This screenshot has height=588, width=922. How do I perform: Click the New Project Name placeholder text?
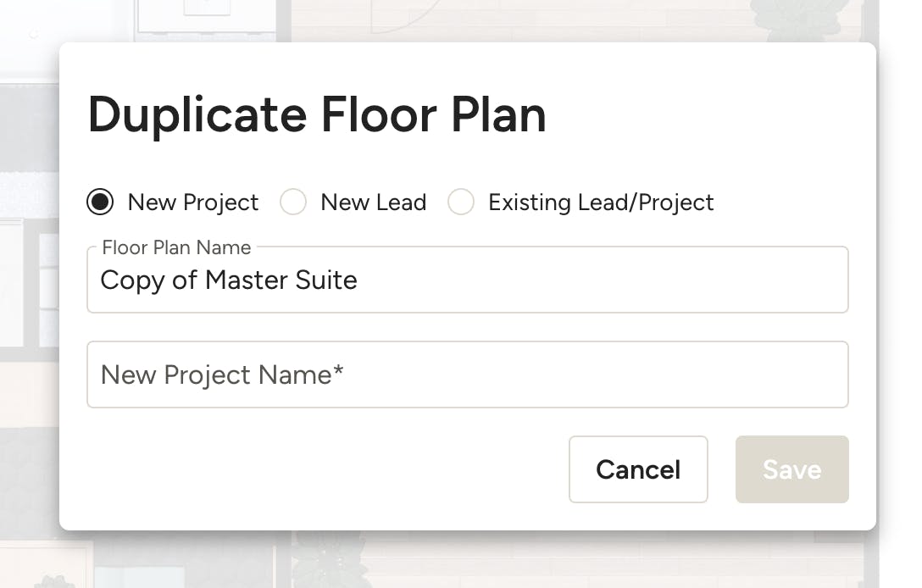point(222,374)
